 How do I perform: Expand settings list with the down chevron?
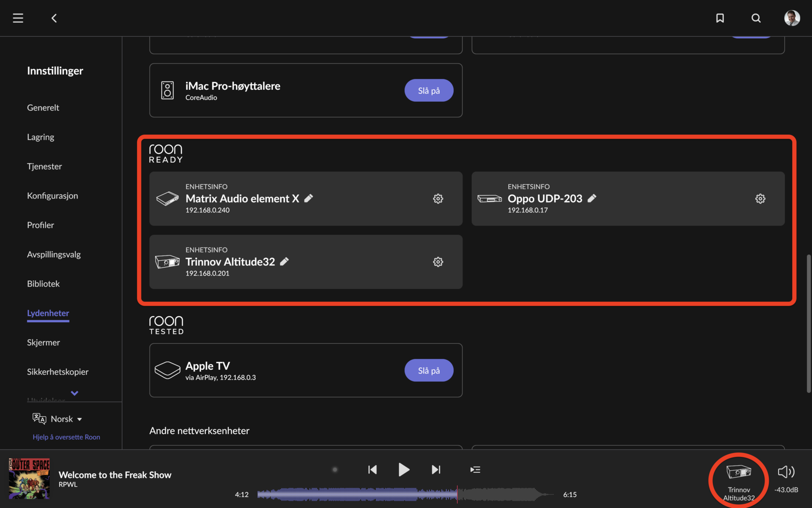(74, 393)
